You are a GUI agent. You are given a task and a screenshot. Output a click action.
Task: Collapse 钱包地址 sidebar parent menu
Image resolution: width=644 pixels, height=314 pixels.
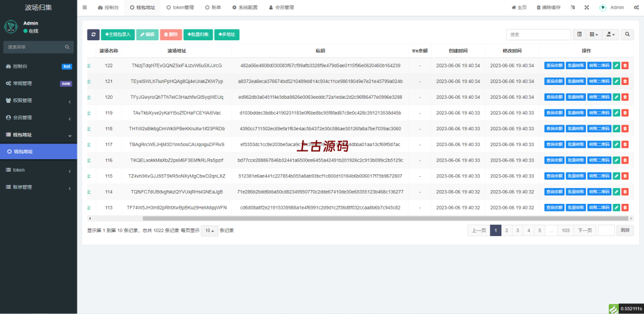38,135
